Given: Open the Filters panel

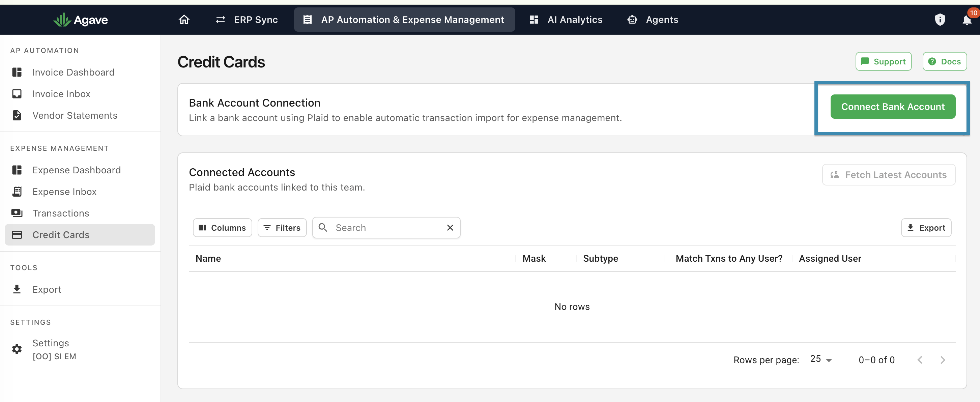Looking at the screenshot, I should point(282,228).
